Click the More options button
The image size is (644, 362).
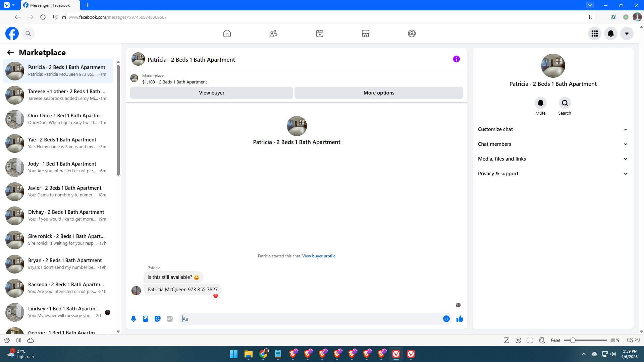[379, 93]
